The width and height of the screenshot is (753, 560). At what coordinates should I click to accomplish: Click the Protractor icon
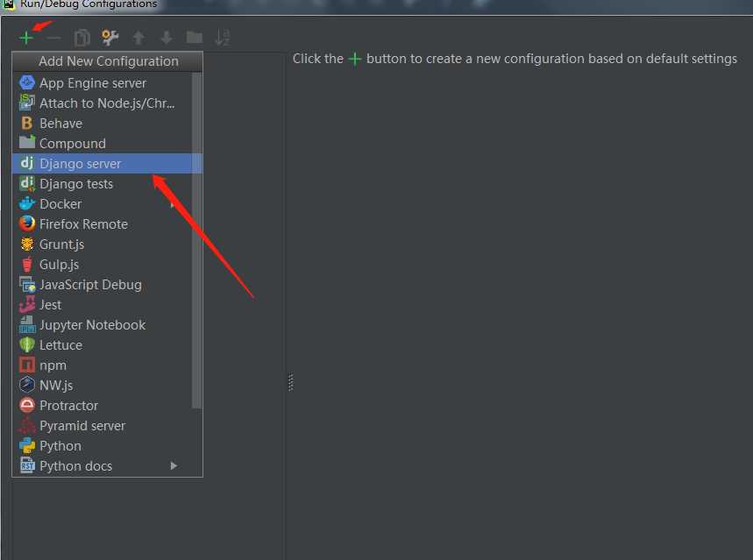[27, 406]
